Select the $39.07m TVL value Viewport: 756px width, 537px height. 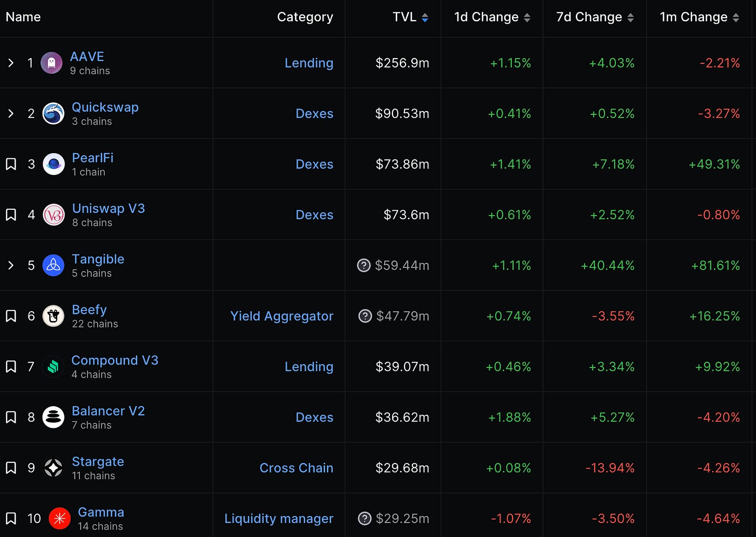coord(402,367)
